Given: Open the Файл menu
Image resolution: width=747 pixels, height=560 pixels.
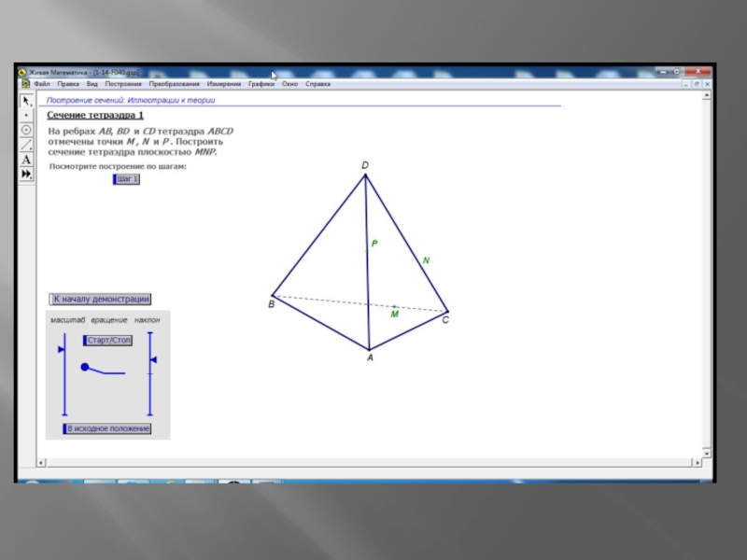Looking at the screenshot, I should [42, 84].
